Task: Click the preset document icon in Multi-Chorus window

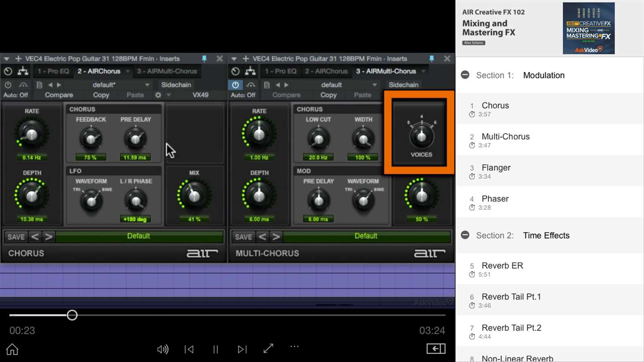Action: point(267,85)
